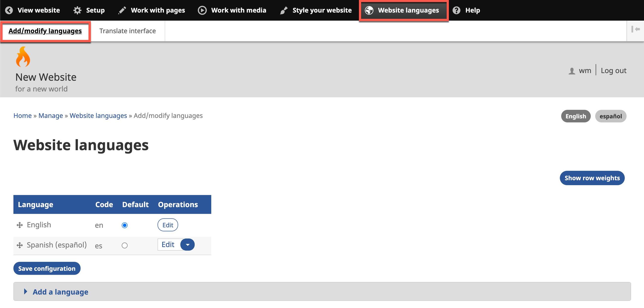This screenshot has width=644, height=308.
Task: Click Show row weights button
Action: (x=592, y=178)
